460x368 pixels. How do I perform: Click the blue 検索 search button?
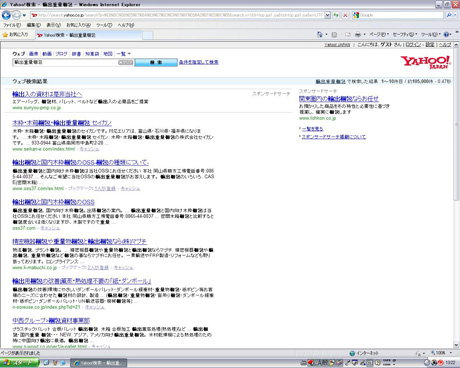tap(156, 62)
